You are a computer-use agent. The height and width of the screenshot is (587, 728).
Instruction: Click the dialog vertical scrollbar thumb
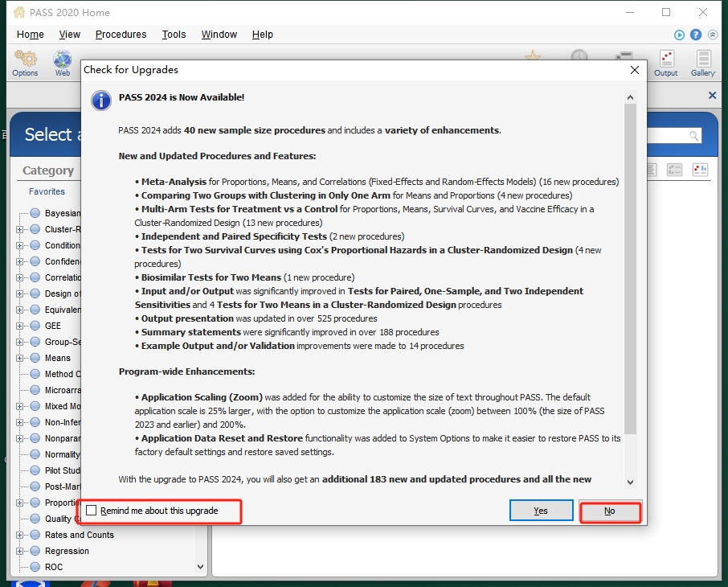pos(630,269)
